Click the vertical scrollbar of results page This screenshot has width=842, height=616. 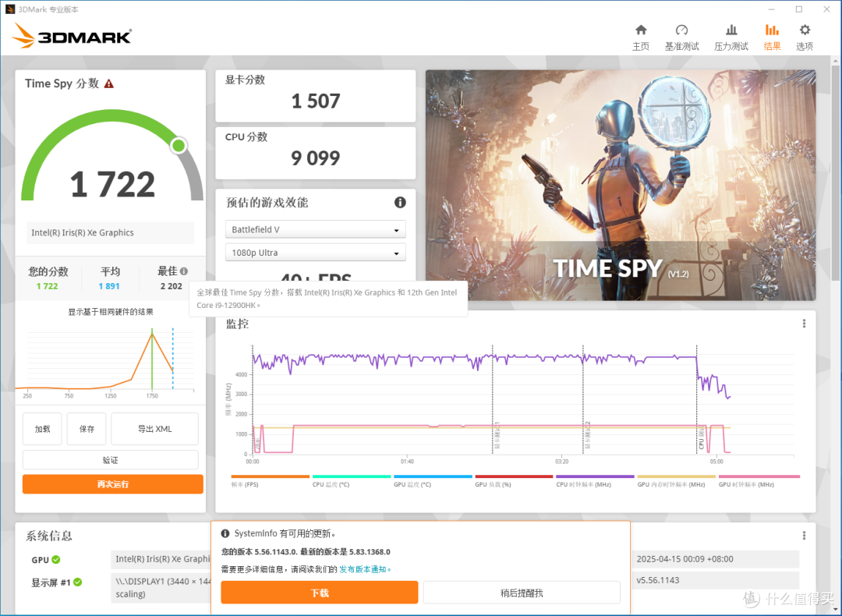click(836, 172)
